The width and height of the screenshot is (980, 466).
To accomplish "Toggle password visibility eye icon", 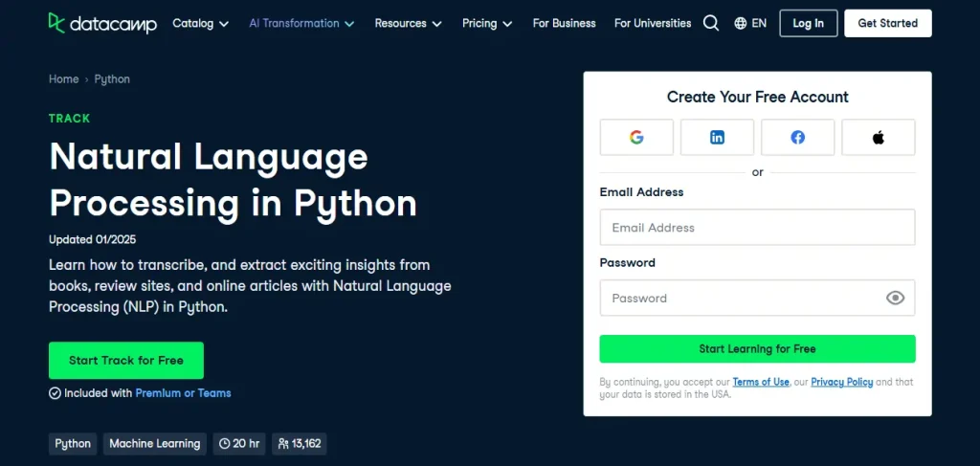I will (895, 298).
